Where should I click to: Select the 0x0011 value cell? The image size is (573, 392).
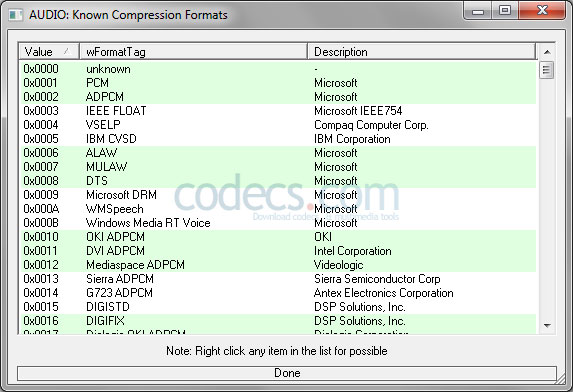coord(41,251)
